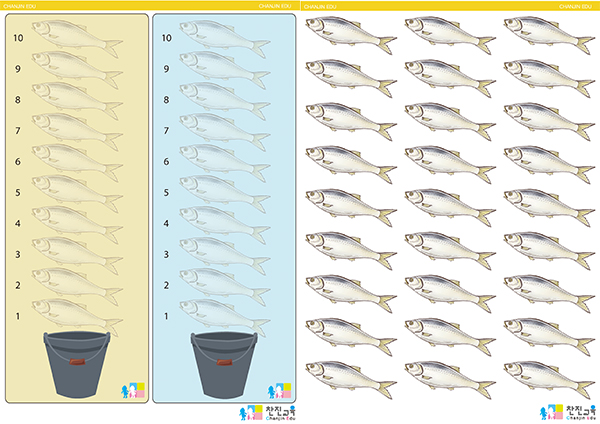Select number 4 in the blue panel
600x424 pixels.
point(166,223)
